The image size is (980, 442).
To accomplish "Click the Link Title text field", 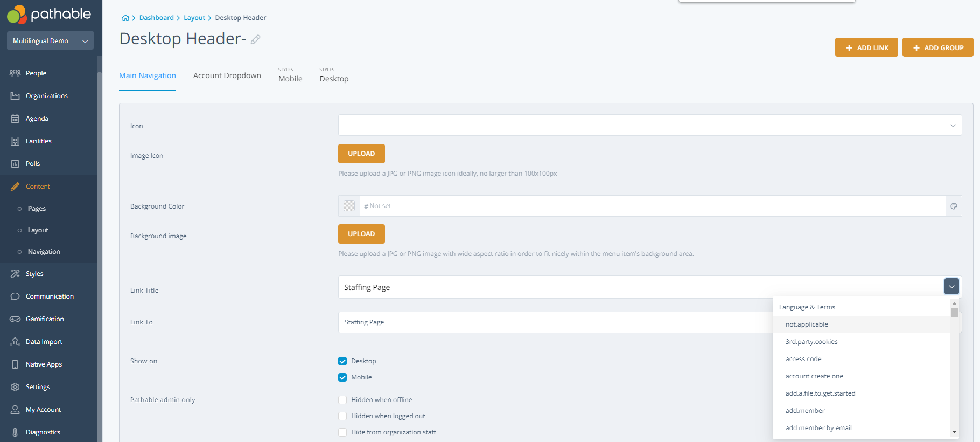I will point(641,287).
